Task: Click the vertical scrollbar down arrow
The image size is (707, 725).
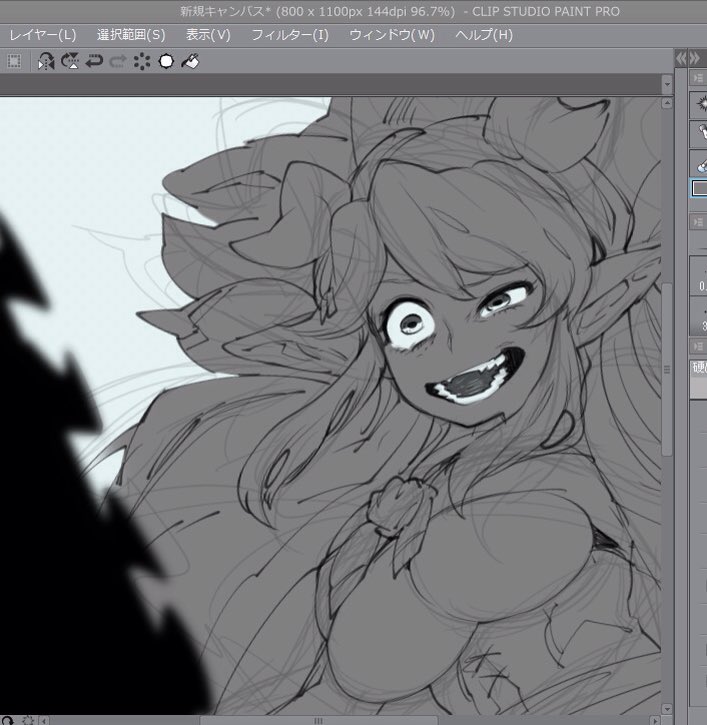Action: (667, 709)
